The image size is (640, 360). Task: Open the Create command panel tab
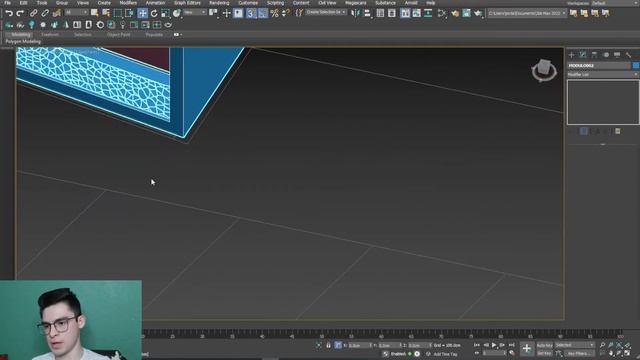click(571, 55)
